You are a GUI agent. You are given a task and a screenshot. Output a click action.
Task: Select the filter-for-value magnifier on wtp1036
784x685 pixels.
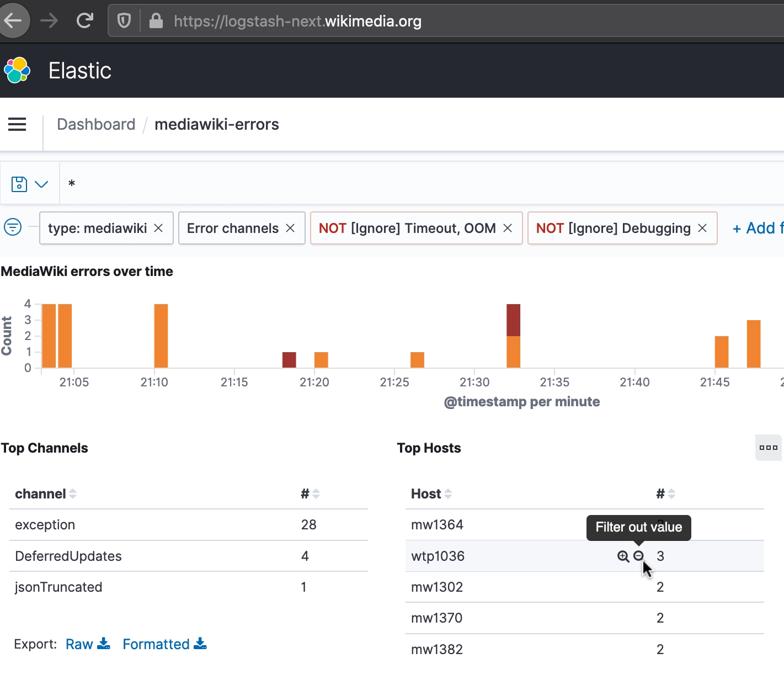pos(623,556)
